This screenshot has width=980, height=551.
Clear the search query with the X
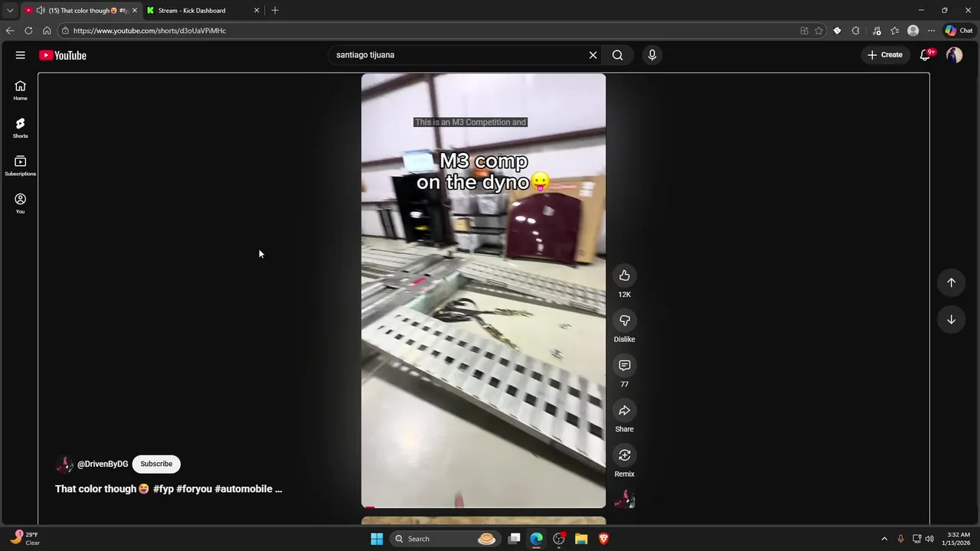pos(593,55)
